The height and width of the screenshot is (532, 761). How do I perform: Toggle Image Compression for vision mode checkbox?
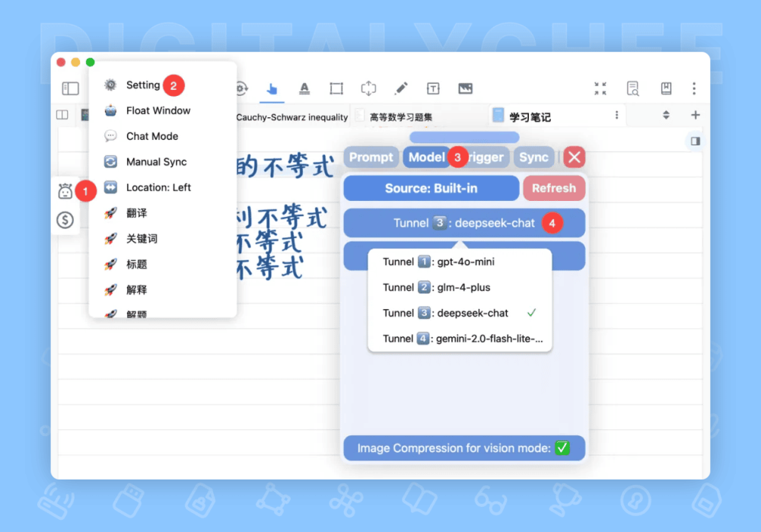pyautogui.click(x=562, y=448)
